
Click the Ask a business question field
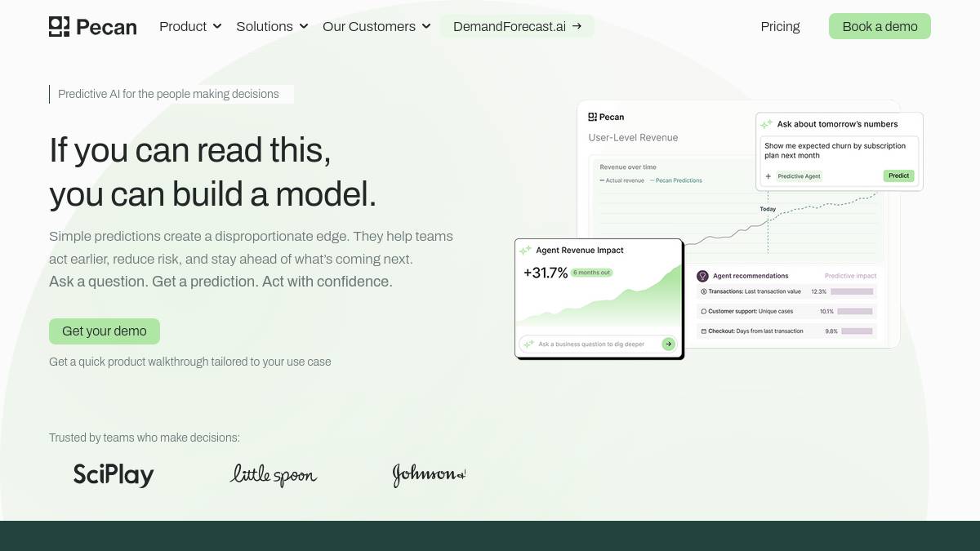pyautogui.click(x=598, y=344)
